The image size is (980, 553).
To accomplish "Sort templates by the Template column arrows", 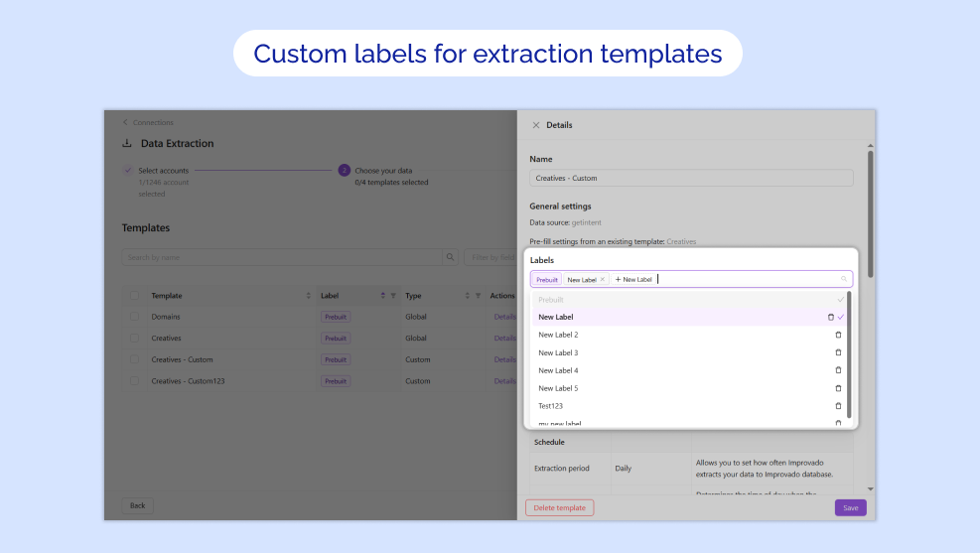I will pyautogui.click(x=308, y=296).
